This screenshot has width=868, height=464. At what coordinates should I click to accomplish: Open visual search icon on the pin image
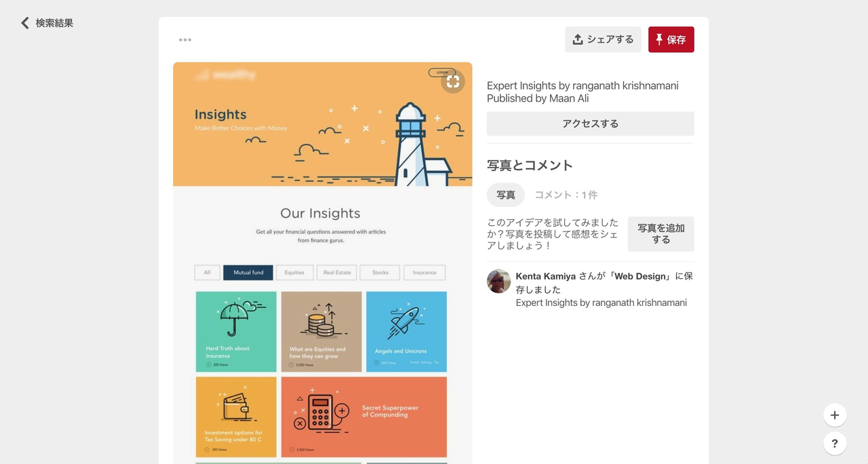[452, 81]
